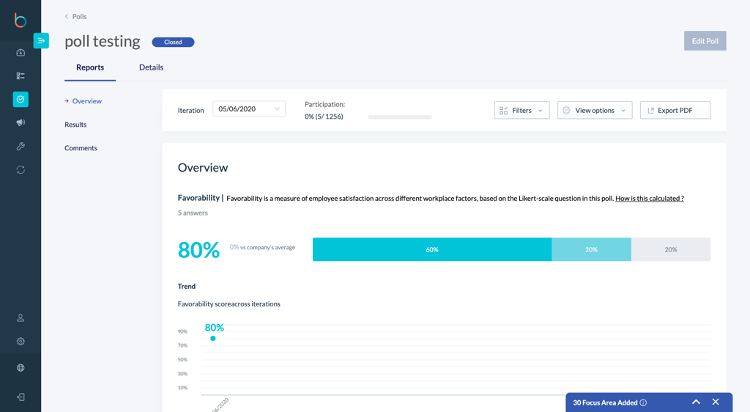Click the sync arrows icon in sidebar
750x412 pixels.
(20, 170)
